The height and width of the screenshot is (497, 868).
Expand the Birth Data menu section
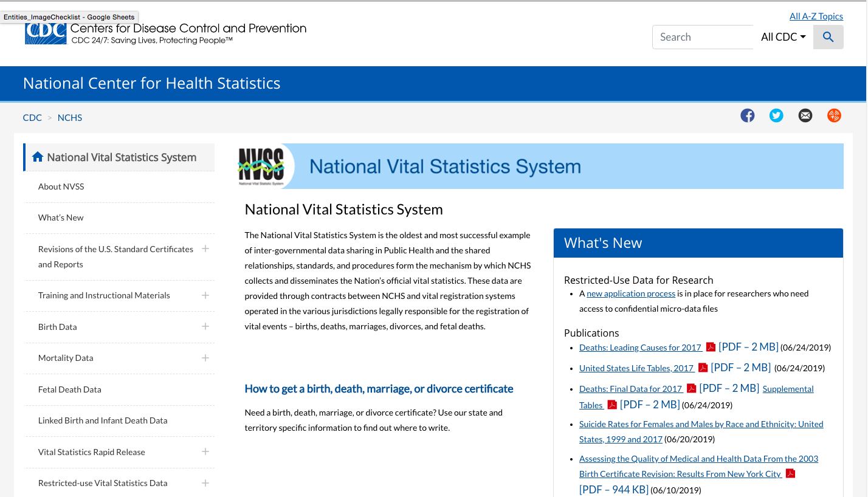(205, 326)
